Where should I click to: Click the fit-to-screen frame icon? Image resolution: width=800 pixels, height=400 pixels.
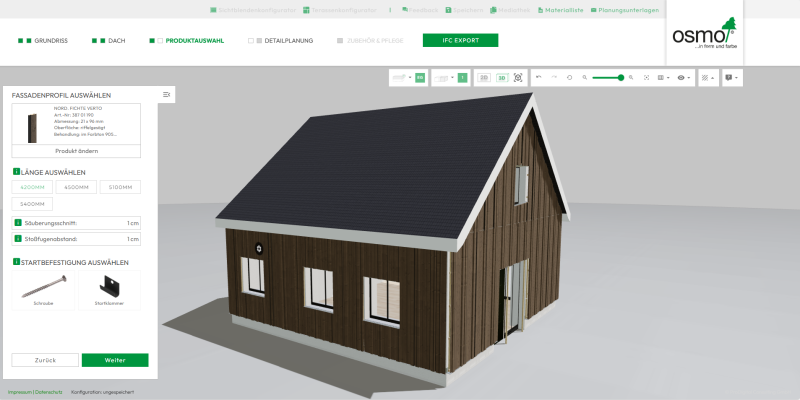tap(647, 77)
